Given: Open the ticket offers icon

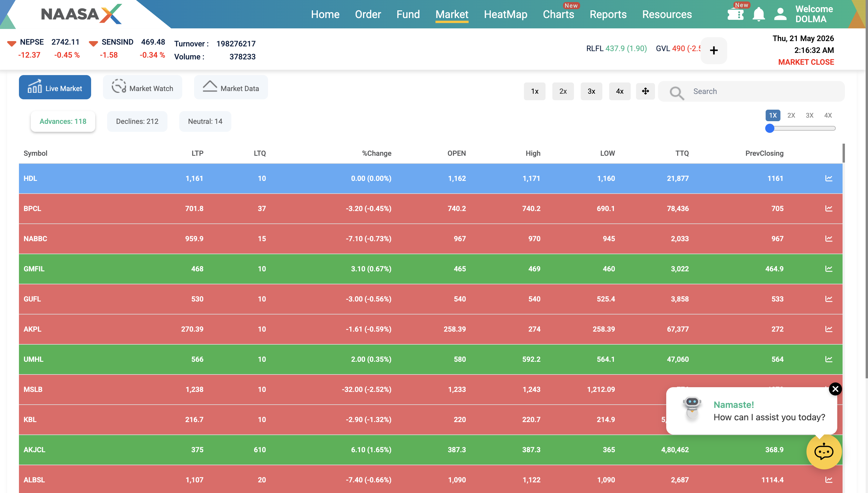Looking at the screenshot, I should coord(735,14).
